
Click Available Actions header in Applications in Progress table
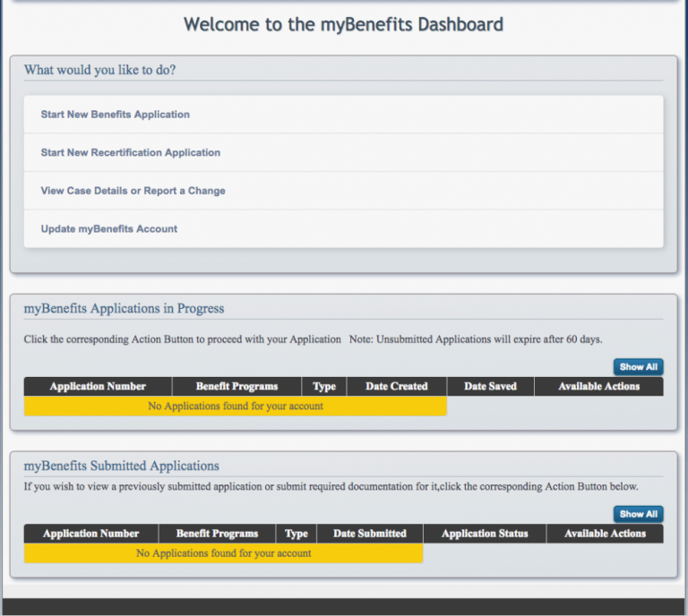click(598, 387)
